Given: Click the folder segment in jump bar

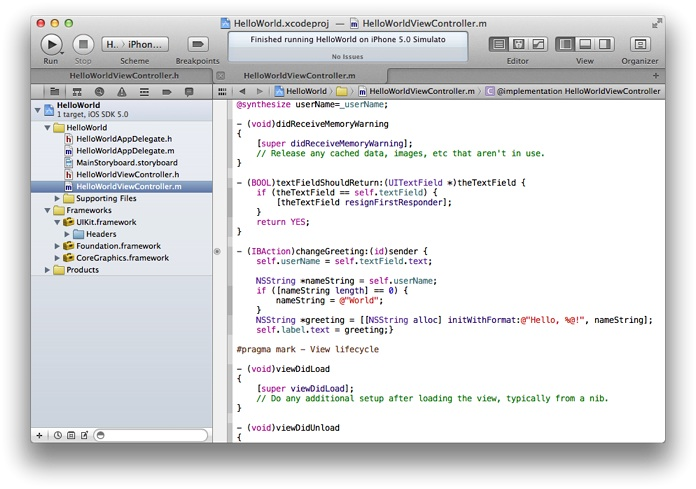Looking at the screenshot, I should click(341, 91).
